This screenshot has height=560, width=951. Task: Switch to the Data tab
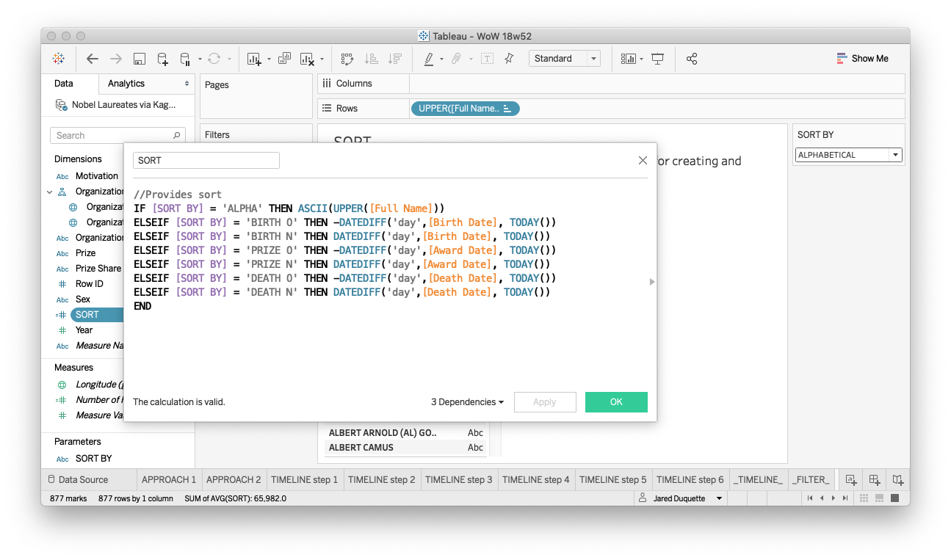click(x=64, y=84)
